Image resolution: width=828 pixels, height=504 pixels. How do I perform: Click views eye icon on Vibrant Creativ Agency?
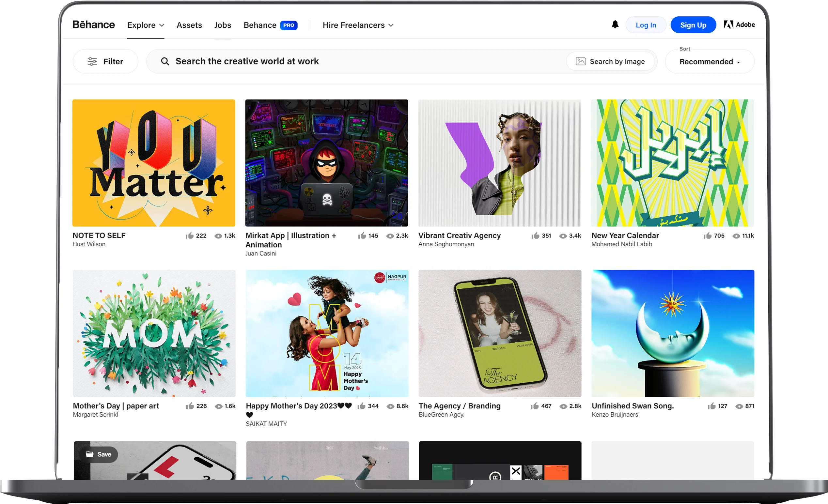click(x=563, y=236)
